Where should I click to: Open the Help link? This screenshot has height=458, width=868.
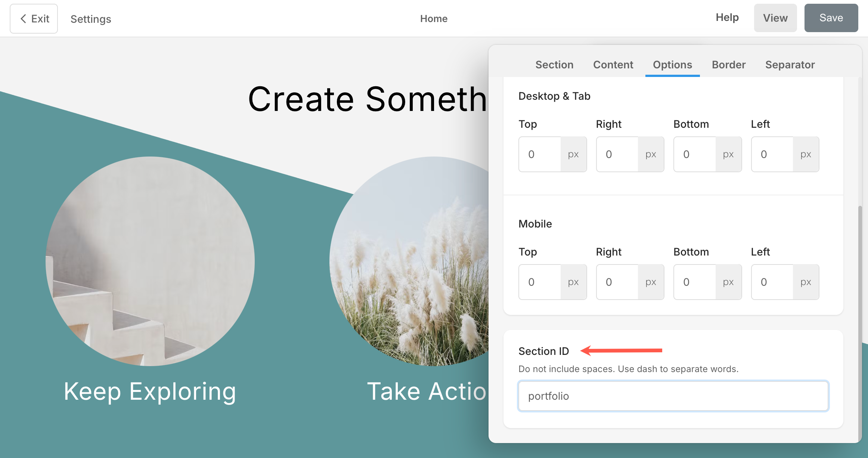point(727,18)
